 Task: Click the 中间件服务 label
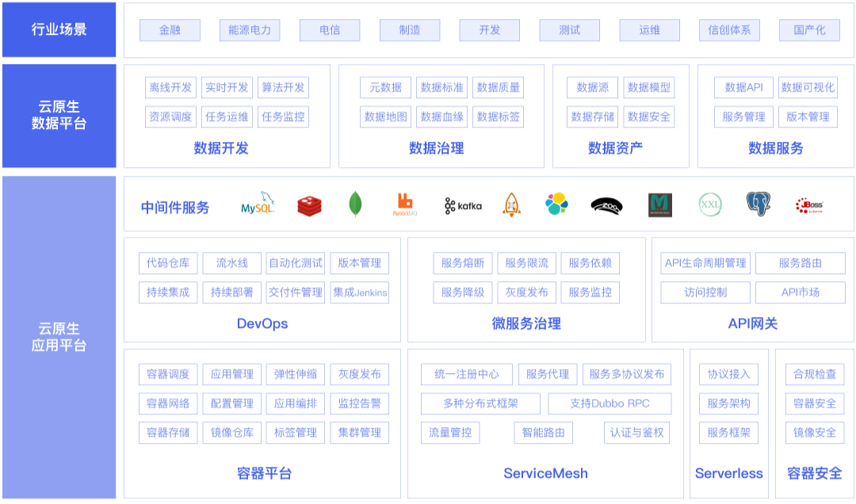[175, 208]
